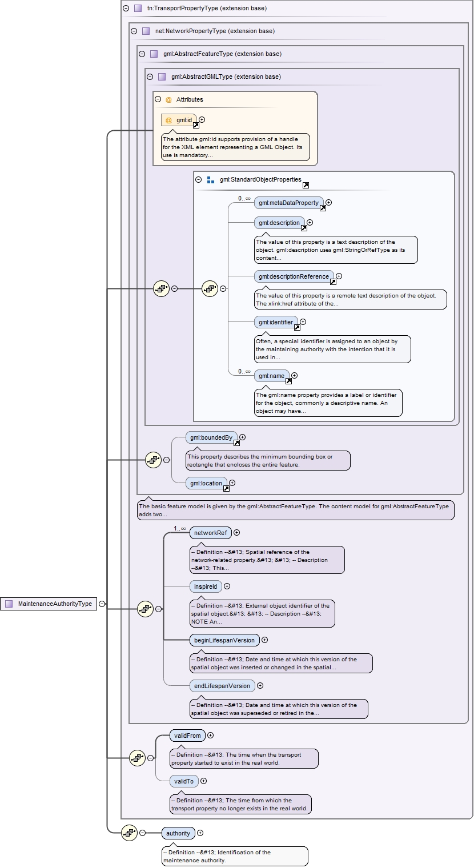Select gml:identifier element
This screenshot has width=474, height=868.
pos(276,323)
